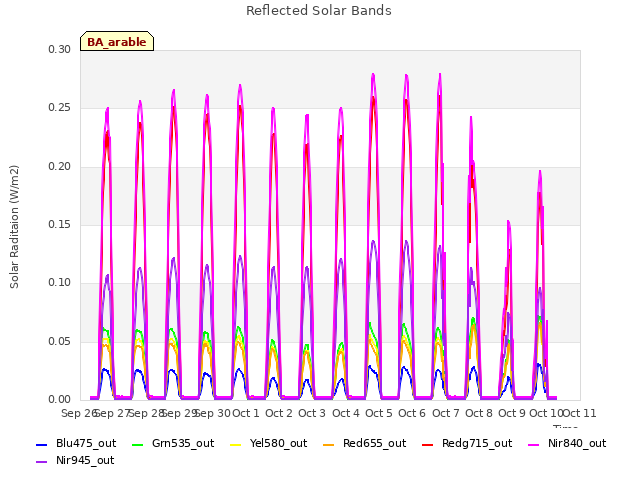Click the Oct 5 x-axis date label
The image size is (640, 480).
pos(379,413)
